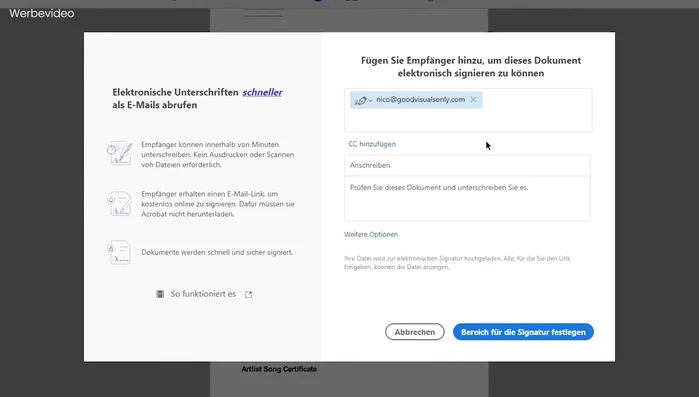Click the schneller highlighted word

262,92
